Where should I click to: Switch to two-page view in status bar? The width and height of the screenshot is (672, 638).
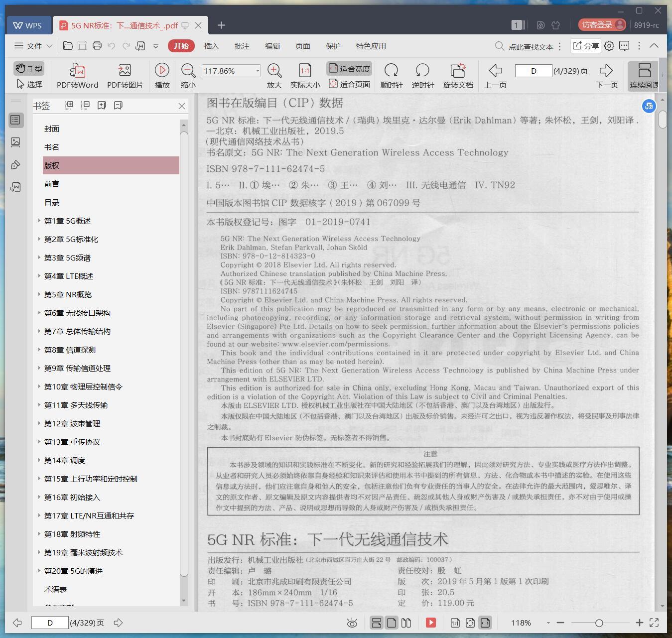click(x=406, y=623)
